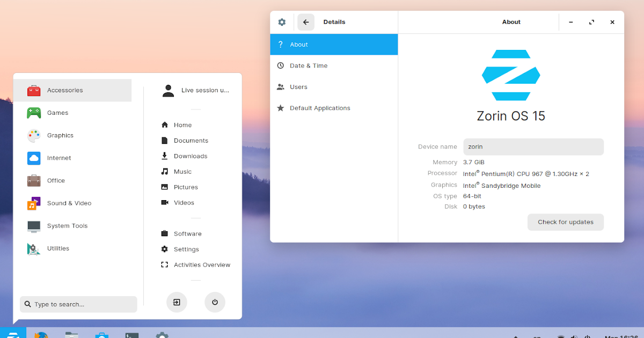Open Firefox from the taskbar

click(41, 334)
